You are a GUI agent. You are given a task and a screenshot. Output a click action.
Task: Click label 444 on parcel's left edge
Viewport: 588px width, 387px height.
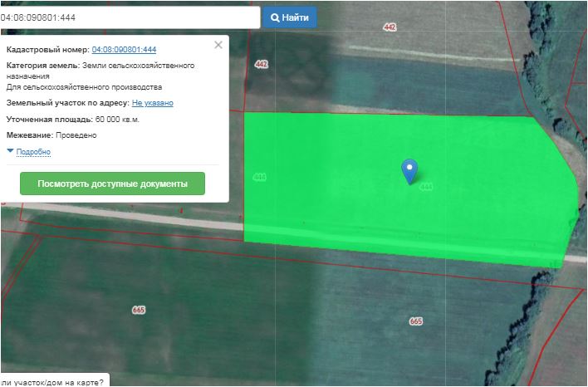(259, 177)
